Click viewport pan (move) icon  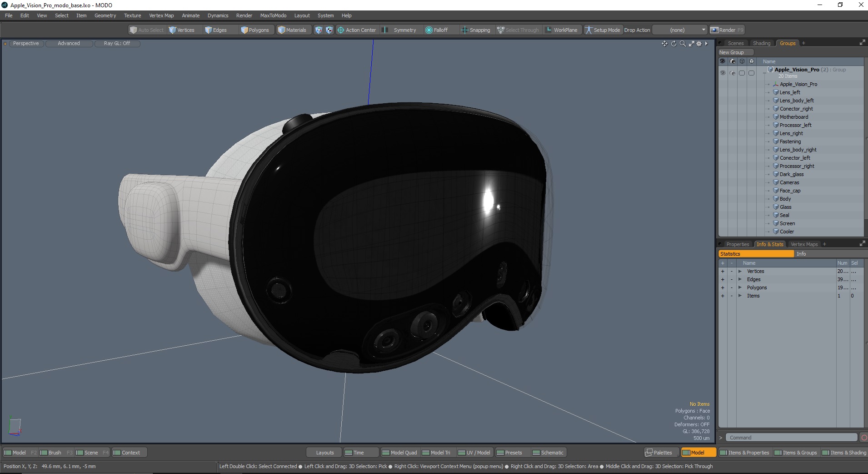point(664,44)
